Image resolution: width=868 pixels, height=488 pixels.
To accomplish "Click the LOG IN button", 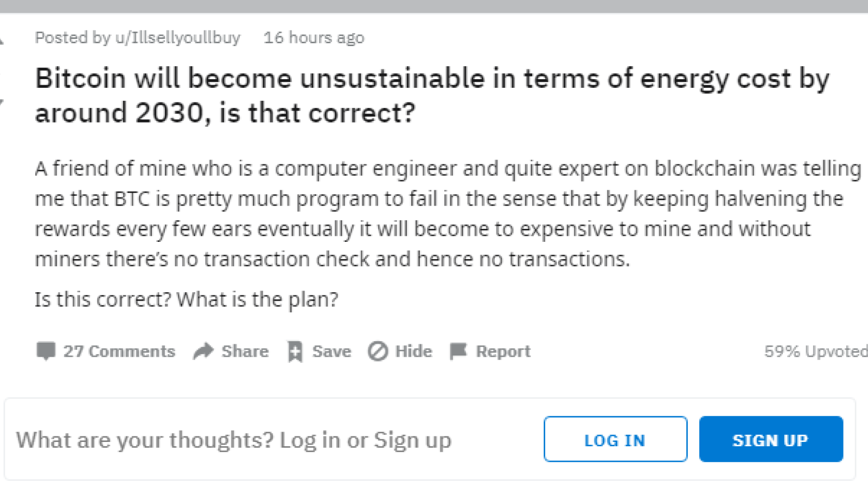I will pyautogui.click(x=615, y=439).
